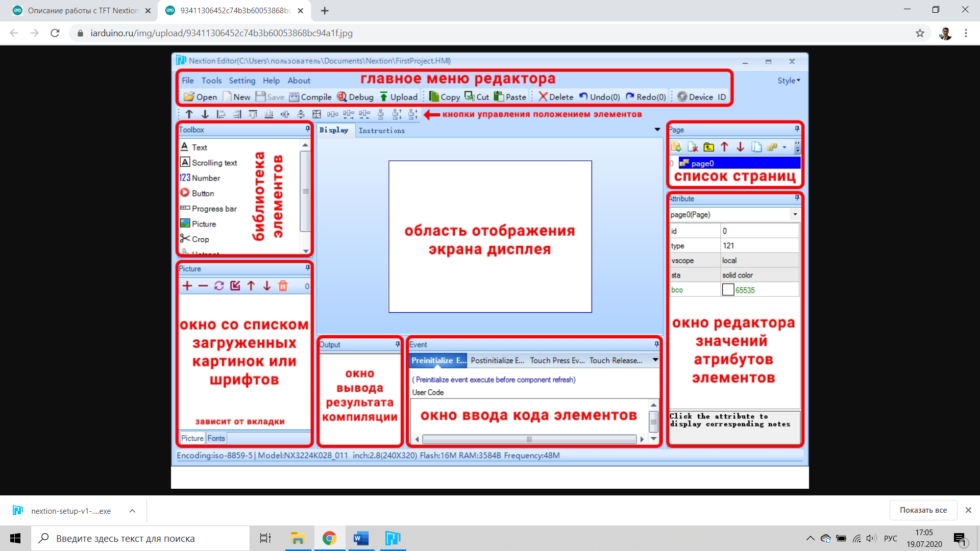Click the trash icon in Picture panel

click(x=283, y=286)
